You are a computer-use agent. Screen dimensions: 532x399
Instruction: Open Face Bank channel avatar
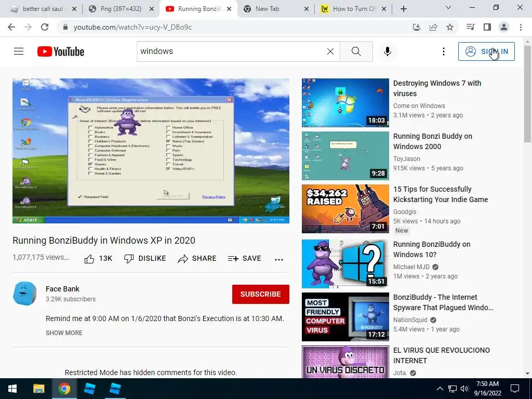tap(24, 294)
